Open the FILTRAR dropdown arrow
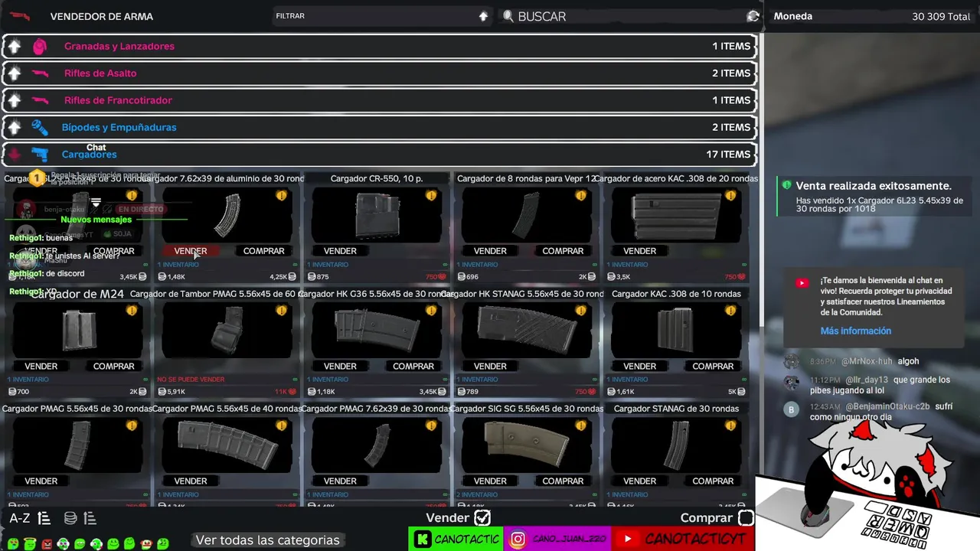The height and width of the screenshot is (551, 980). 483,16
